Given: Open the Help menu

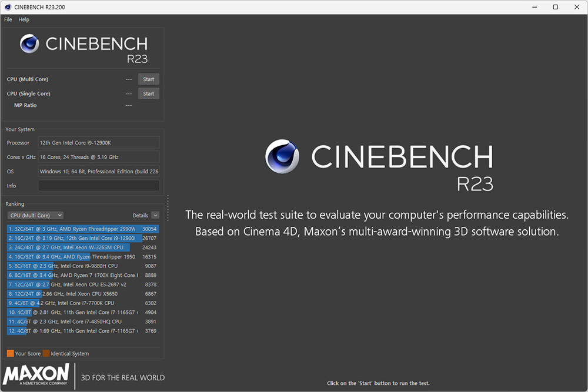Looking at the screenshot, I should point(24,19).
